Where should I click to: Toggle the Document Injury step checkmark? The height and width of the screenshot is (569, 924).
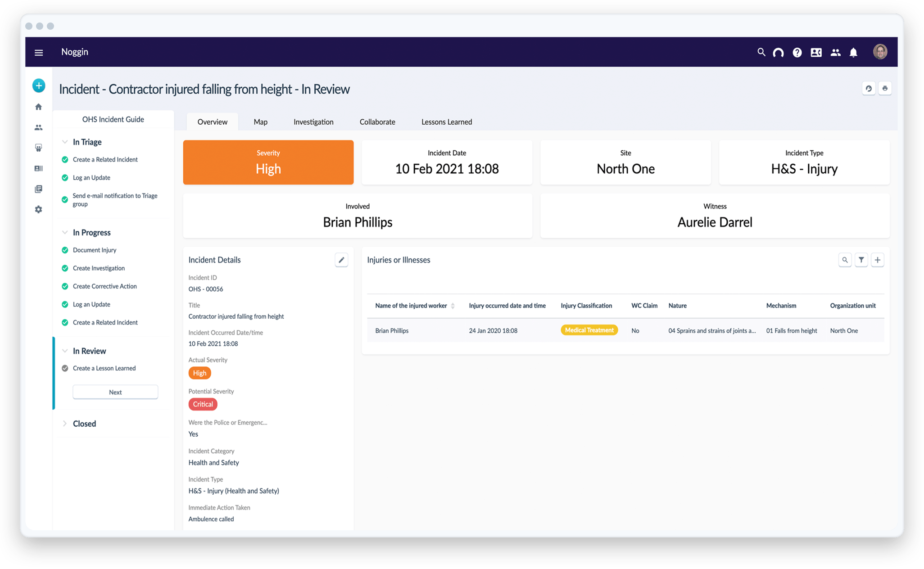[65, 250]
